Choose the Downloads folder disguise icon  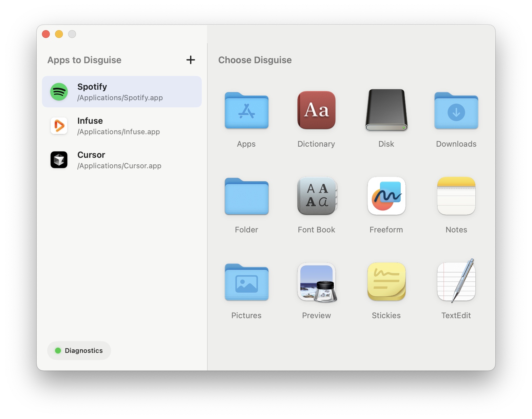(x=456, y=110)
